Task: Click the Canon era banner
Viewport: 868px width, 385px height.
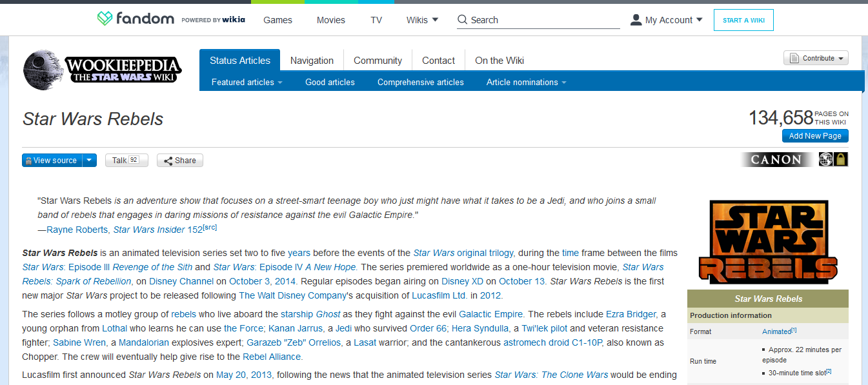Action: click(778, 159)
